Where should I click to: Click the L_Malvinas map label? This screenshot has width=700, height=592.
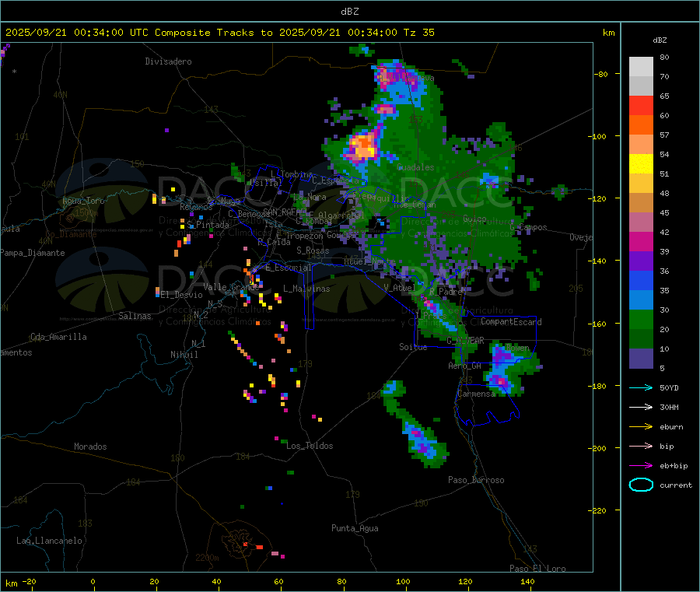[306, 289]
